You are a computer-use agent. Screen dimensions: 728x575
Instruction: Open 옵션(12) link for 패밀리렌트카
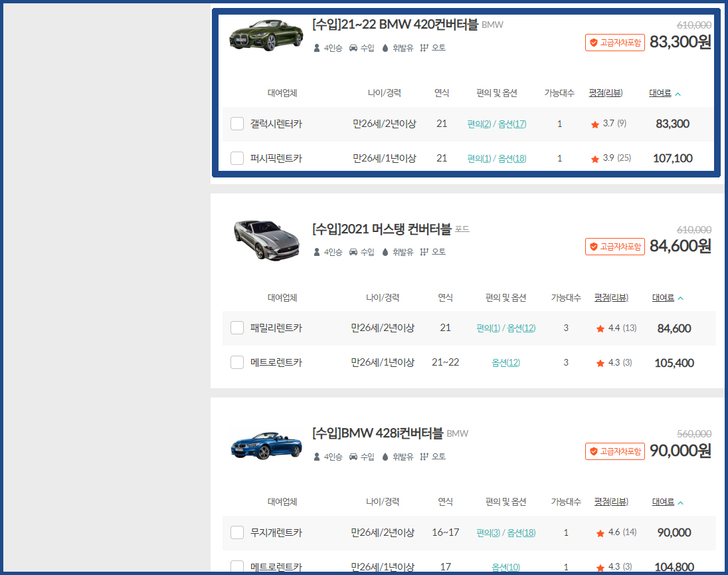(521, 328)
